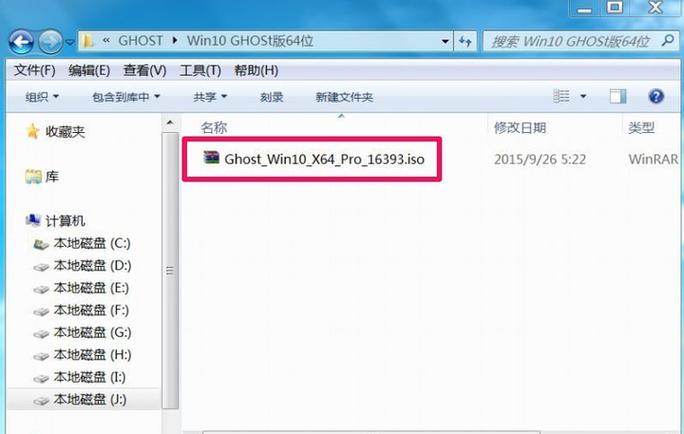
Task: Click the drive icon for (E:)
Action: click(41, 290)
